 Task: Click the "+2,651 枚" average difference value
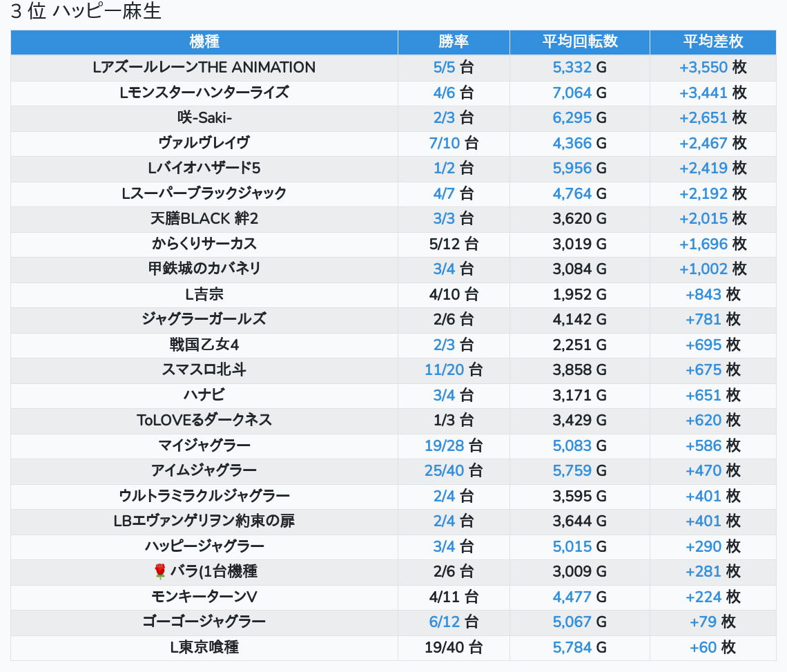[x=712, y=117]
